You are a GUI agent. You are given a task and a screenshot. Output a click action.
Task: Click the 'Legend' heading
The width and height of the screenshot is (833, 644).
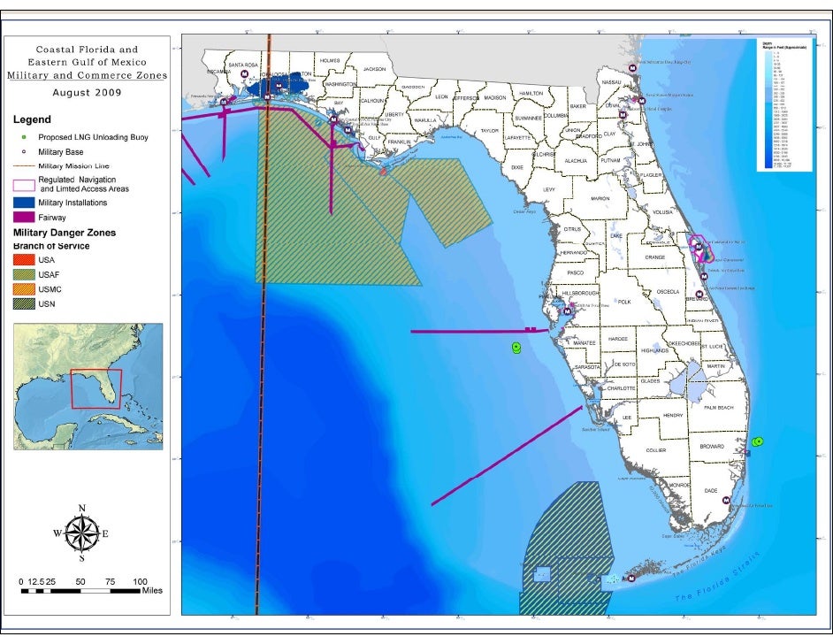(x=32, y=119)
